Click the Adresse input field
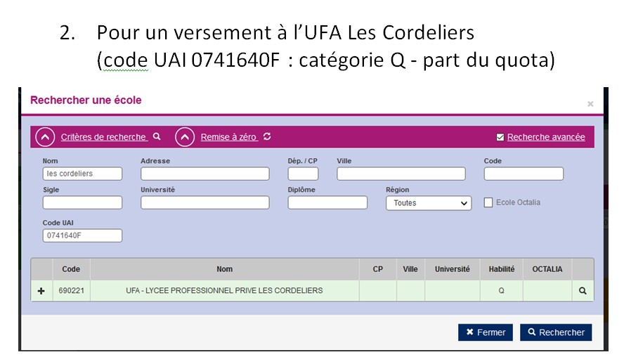This screenshot has width=624, height=364. pyautogui.click(x=205, y=174)
